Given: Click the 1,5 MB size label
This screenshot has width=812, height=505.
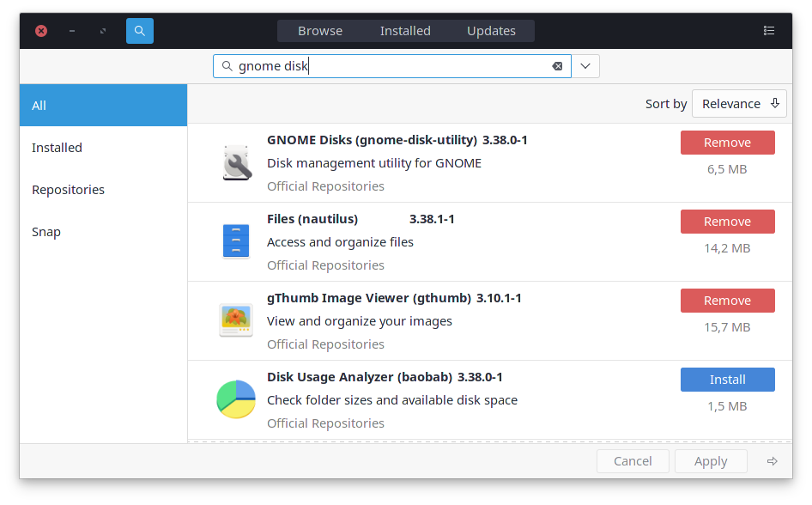Looking at the screenshot, I should pyautogui.click(x=727, y=406).
